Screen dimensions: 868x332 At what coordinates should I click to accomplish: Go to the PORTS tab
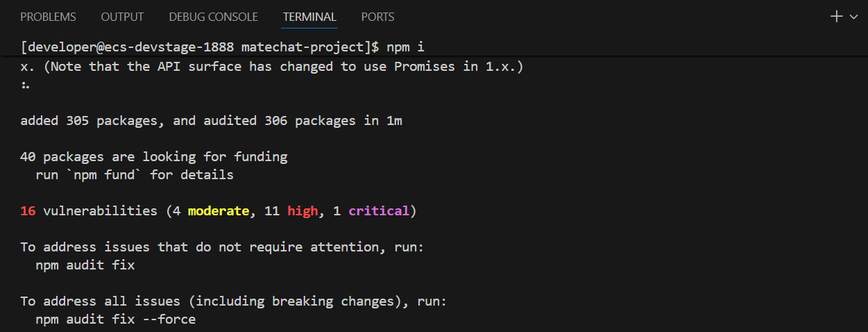coord(377,17)
